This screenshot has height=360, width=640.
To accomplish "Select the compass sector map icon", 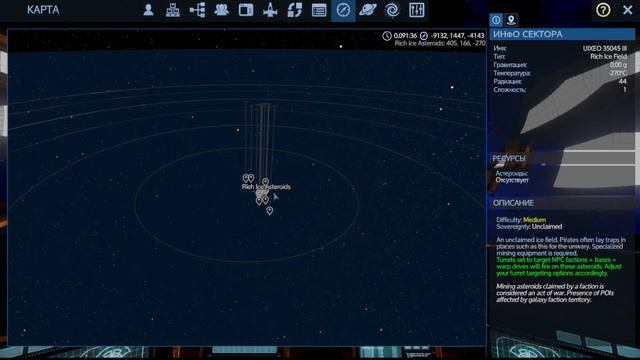I will (343, 10).
